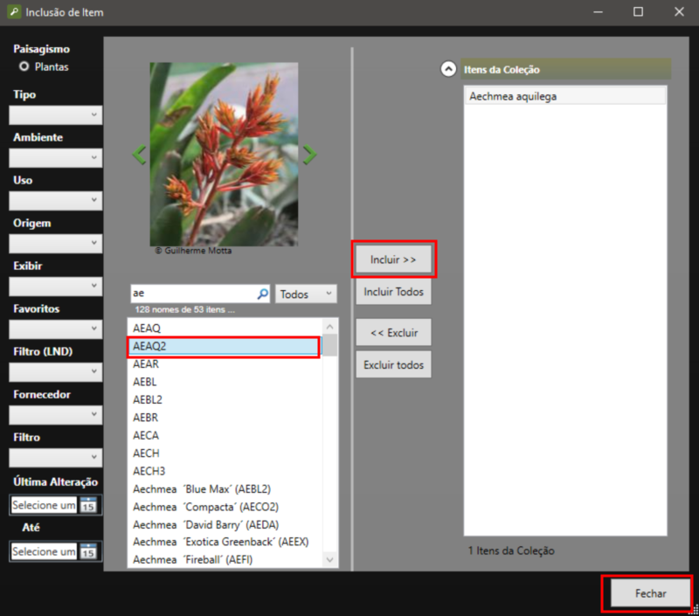The height and width of the screenshot is (616, 699).
Task: Open the Fornecedor dropdown
Action: pos(55,415)
